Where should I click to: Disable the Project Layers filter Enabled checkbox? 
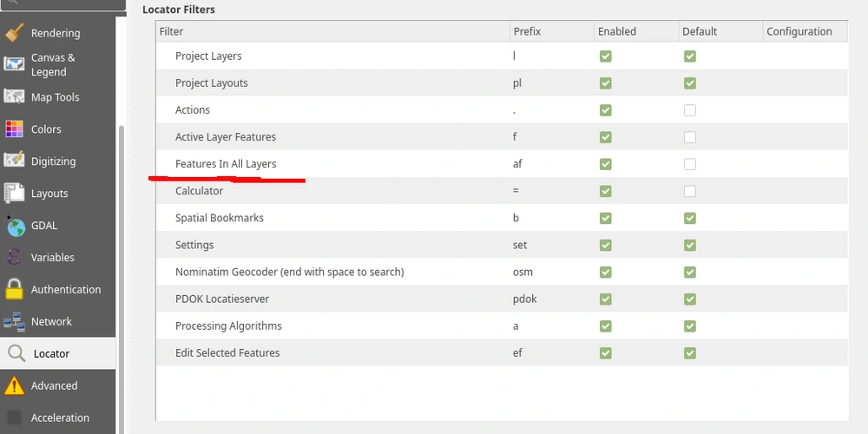(606, 56)
